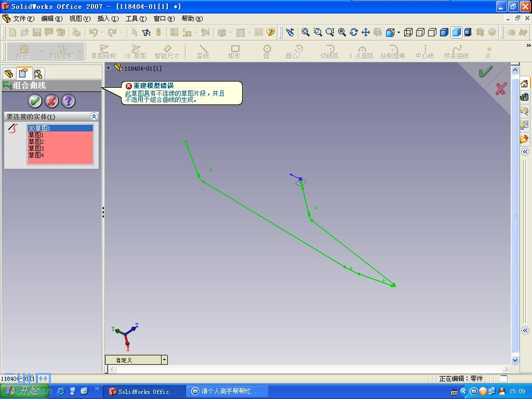Click the Rebuild traffic light icon
Screen dimensions: 532x399
click(158, 32)
